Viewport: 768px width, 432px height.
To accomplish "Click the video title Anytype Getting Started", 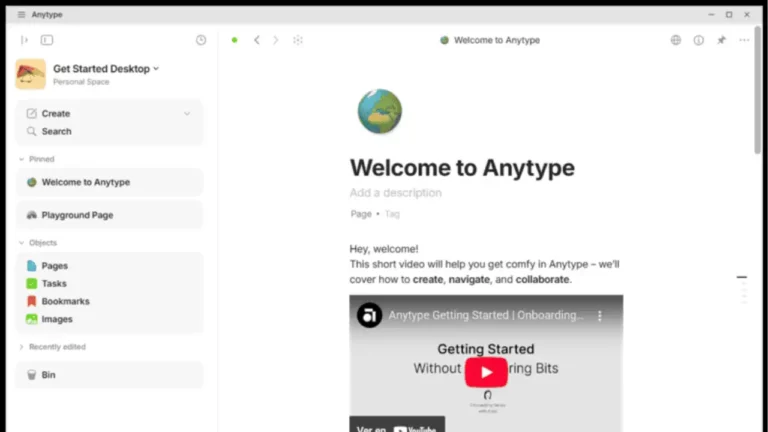I will pos(486,315).
